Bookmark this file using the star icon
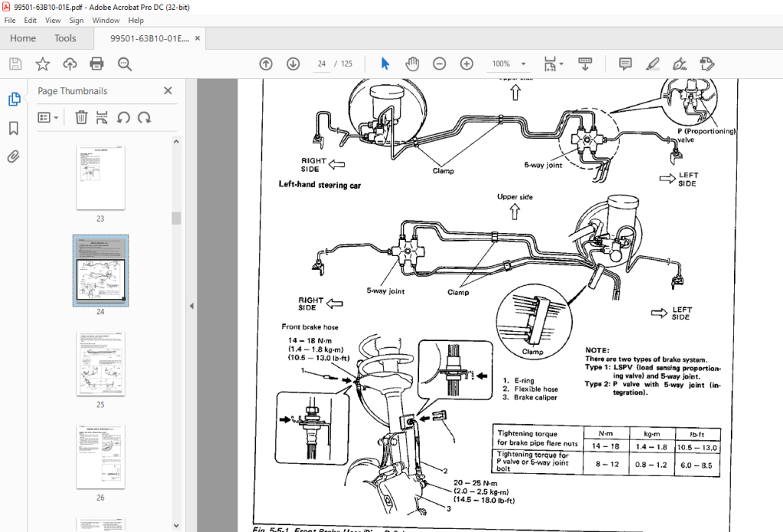 pyautogui.click(x=43, y=64)
